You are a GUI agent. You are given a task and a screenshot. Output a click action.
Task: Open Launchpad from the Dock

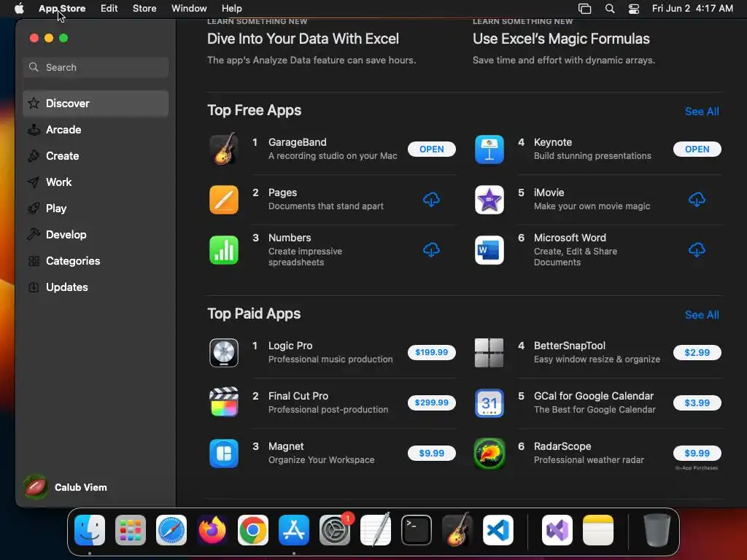point(131,530)
